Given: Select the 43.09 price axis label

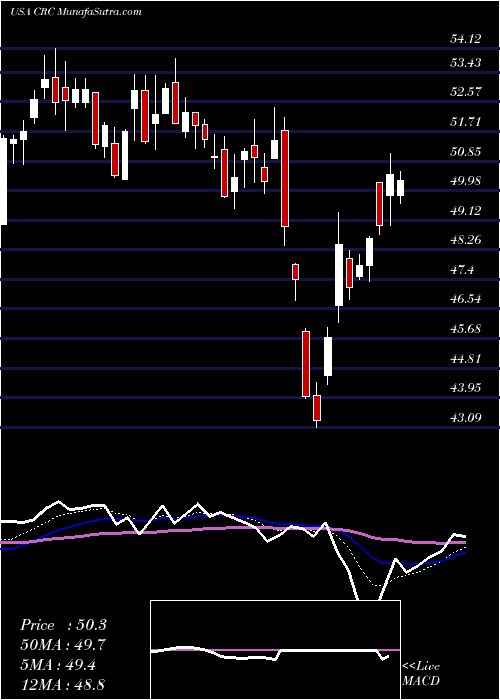Looking at the screenshot, I should 466,417.
